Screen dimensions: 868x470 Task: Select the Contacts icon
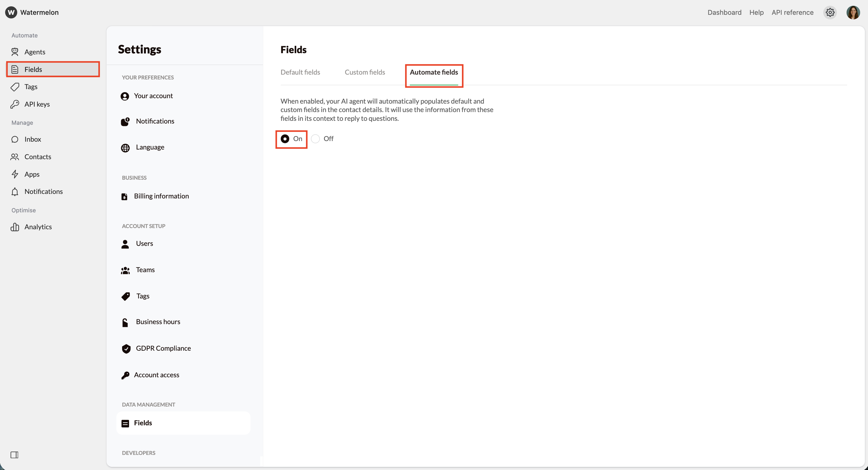(15, 156)
